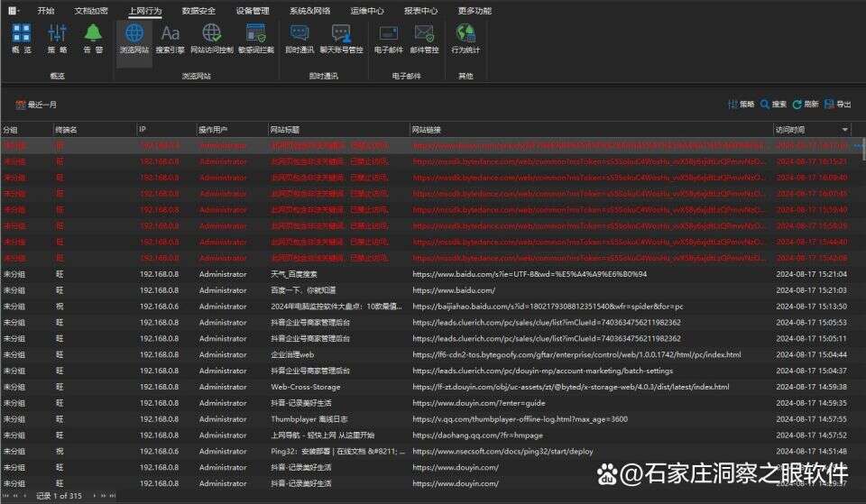Click the v.qq.com thumbplayer link cell
This screenshot has height=504, width=866.
521,419
